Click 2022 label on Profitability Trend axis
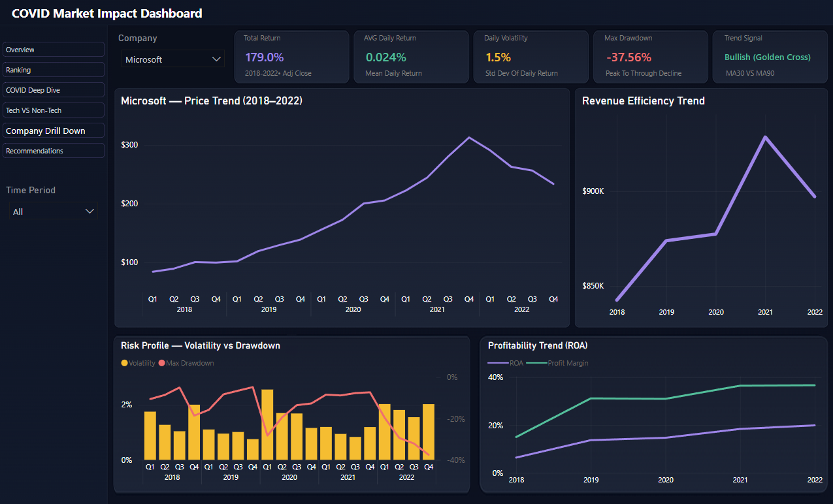Viewport: 833px width, 504px height. [815, 480]
